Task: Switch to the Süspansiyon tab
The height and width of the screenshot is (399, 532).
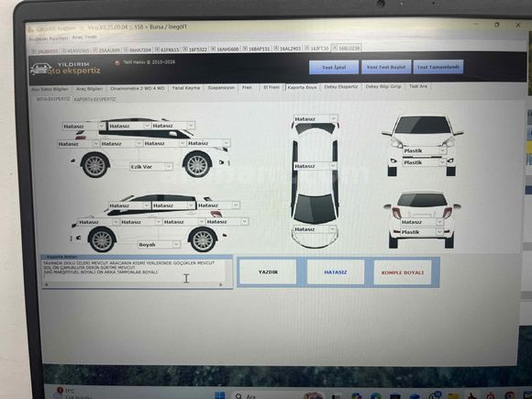Action: (221, 87)
